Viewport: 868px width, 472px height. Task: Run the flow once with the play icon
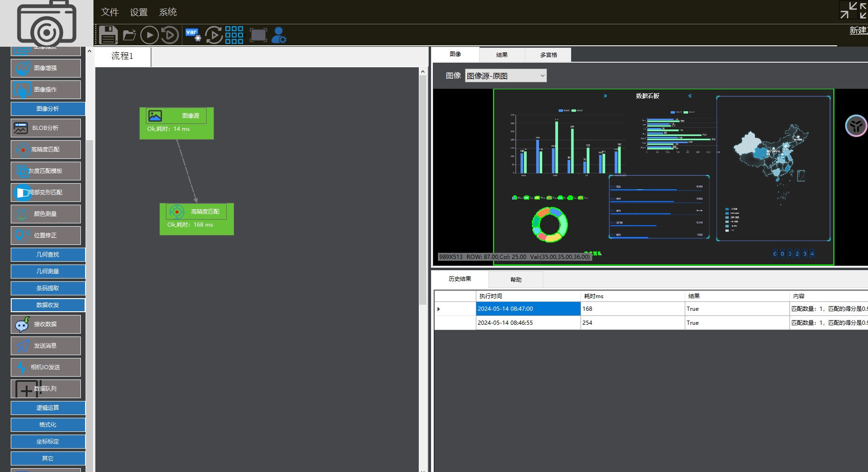[149, 35]
